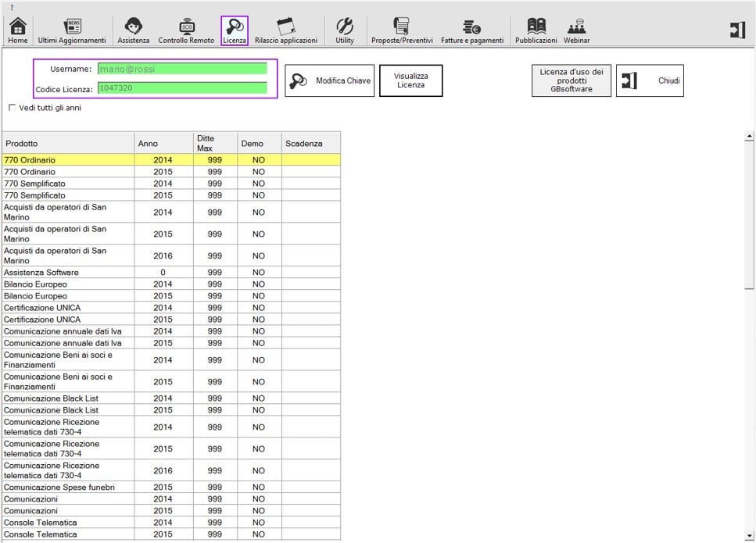Enable the Vedi tutti gli anni checkbox
The width and height of the screenshot is (756, 543).
tap(12, 108)
